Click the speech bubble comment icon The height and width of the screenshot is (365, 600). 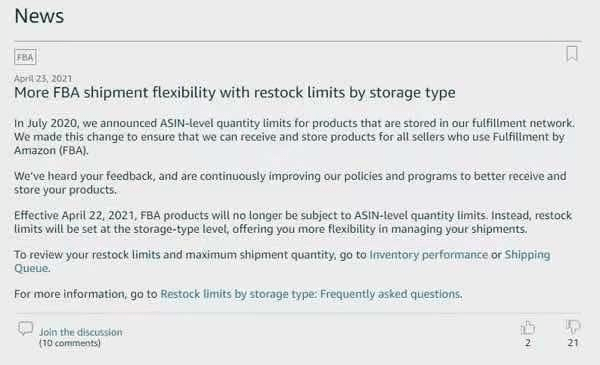point(26,329)
